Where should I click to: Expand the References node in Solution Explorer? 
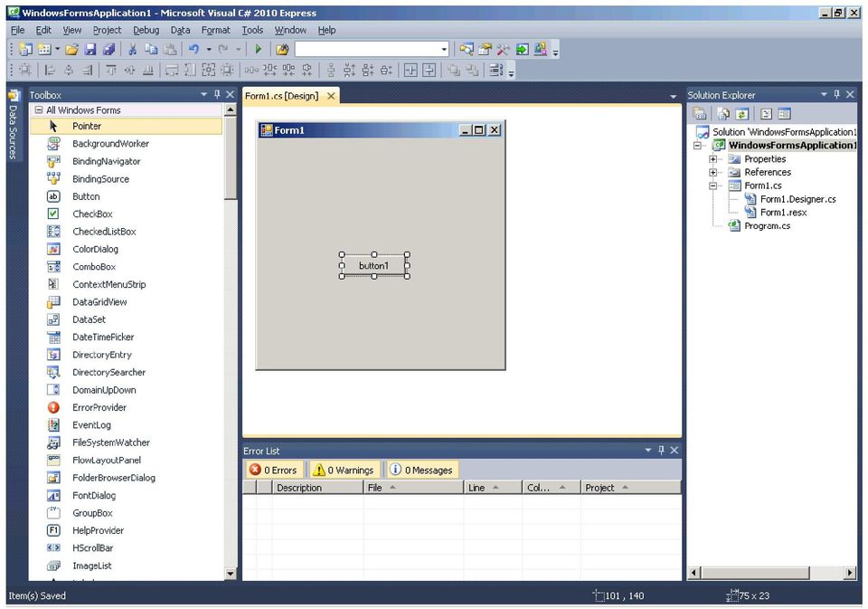tap(713, 172)
